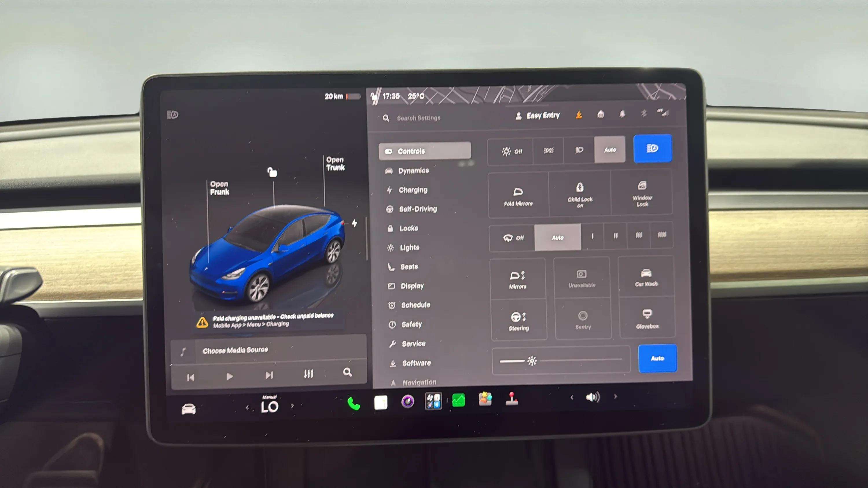The height and width of the screenshot is (488, 868).
Task: Tap Open Trunk
Action: click(x=335, y=163)
